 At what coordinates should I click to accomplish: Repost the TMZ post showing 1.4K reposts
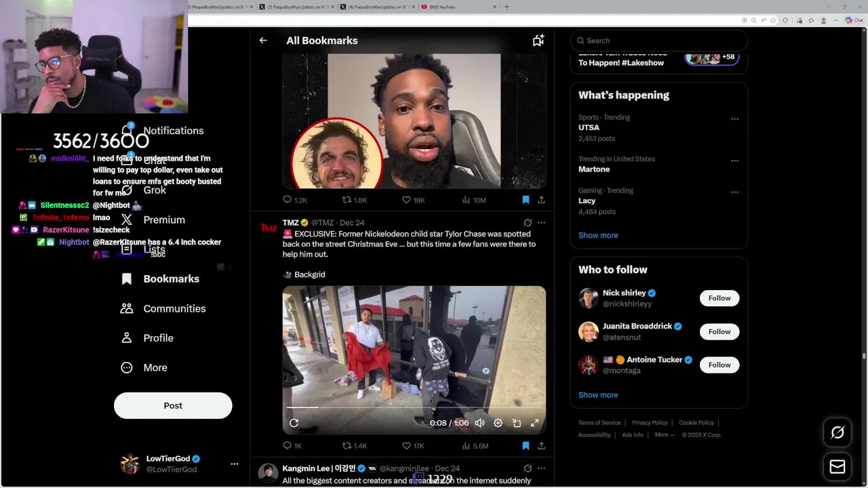point(355,446)
